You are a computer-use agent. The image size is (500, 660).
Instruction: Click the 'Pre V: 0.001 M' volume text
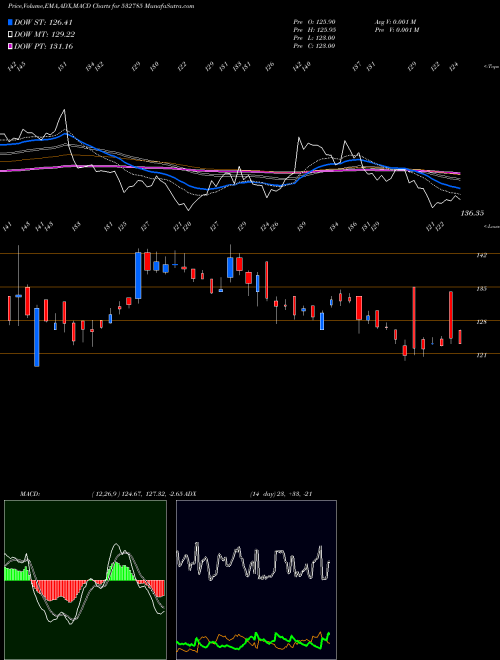(397, 29)
